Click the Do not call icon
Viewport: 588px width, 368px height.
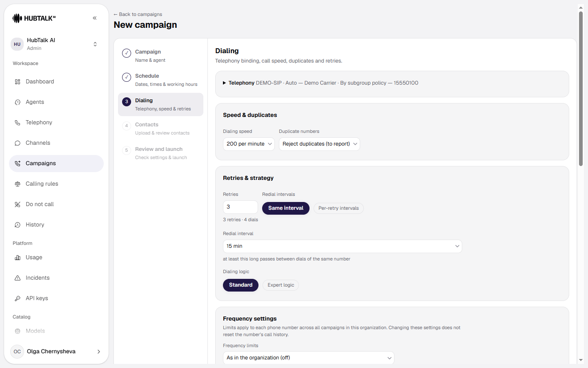tap(18, 204)
